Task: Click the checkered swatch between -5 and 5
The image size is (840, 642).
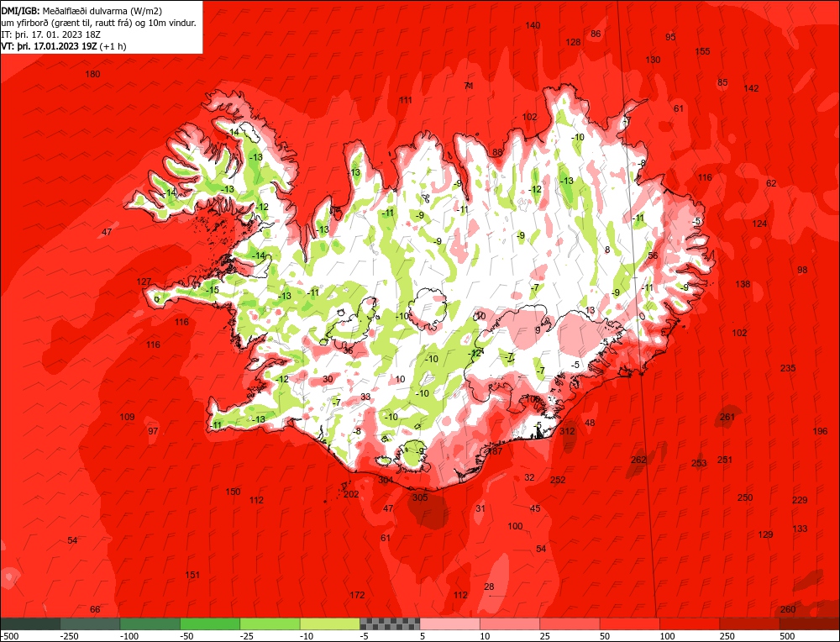Action: click(x=390, y=624)
